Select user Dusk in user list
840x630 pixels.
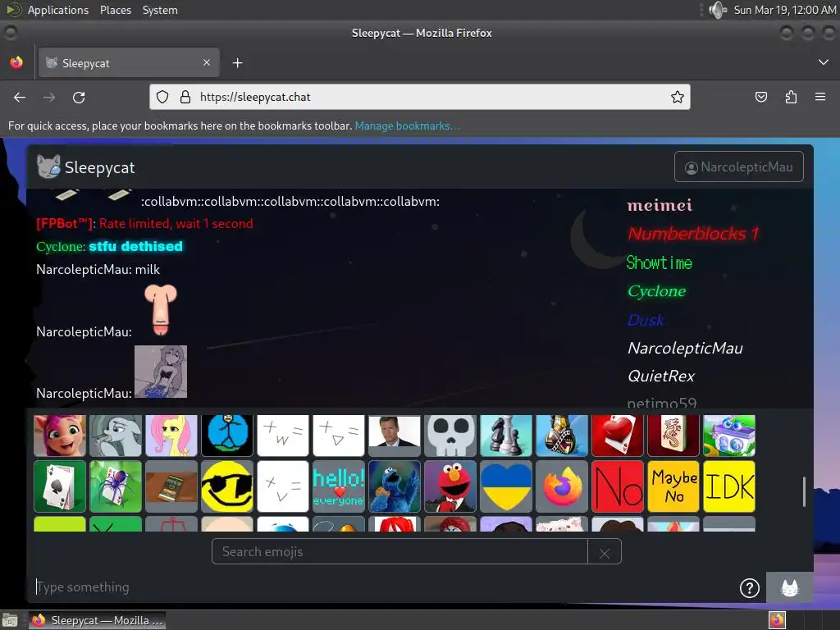click(646, 320)
